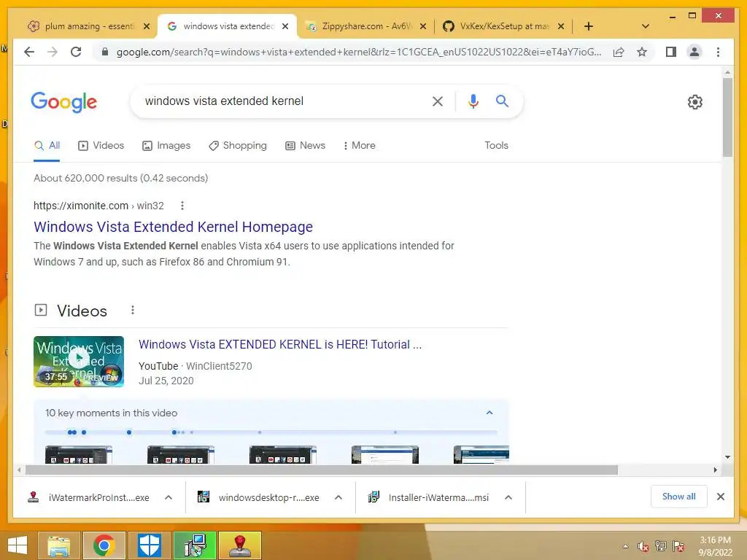
Task: Click the muted volume tray icon
Action: pos(643,546)
